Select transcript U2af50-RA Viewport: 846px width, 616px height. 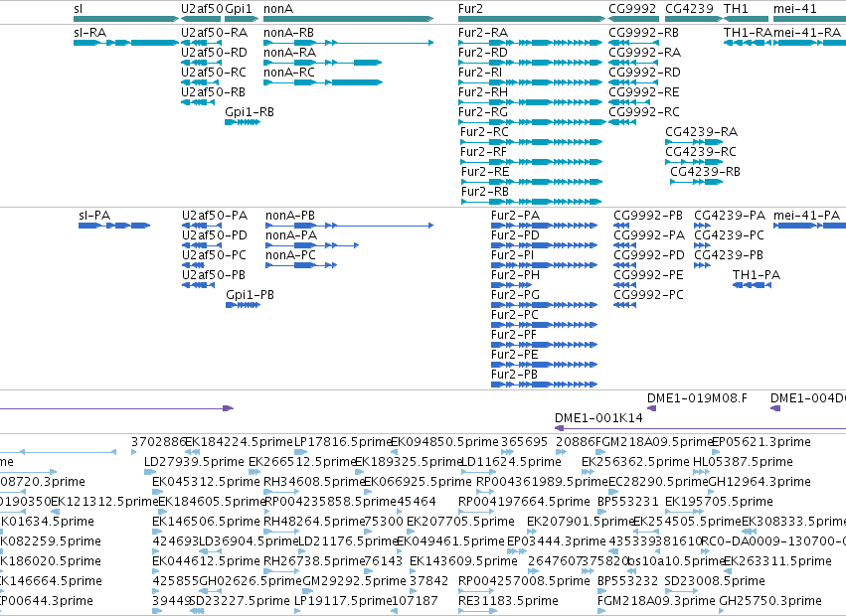pyautogui.click(x=201, y=43)
